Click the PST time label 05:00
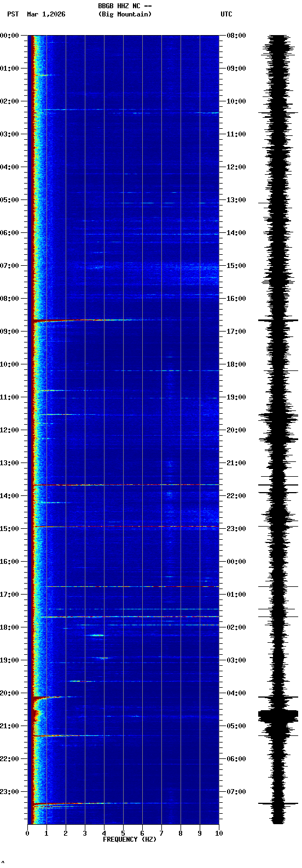The width and height of the screenshot is (302, 868). click(9, 200)
